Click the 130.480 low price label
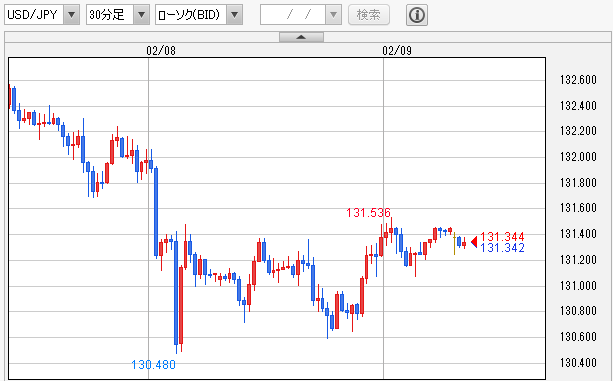This screenshot has height=381, width=613. [153, 365]
